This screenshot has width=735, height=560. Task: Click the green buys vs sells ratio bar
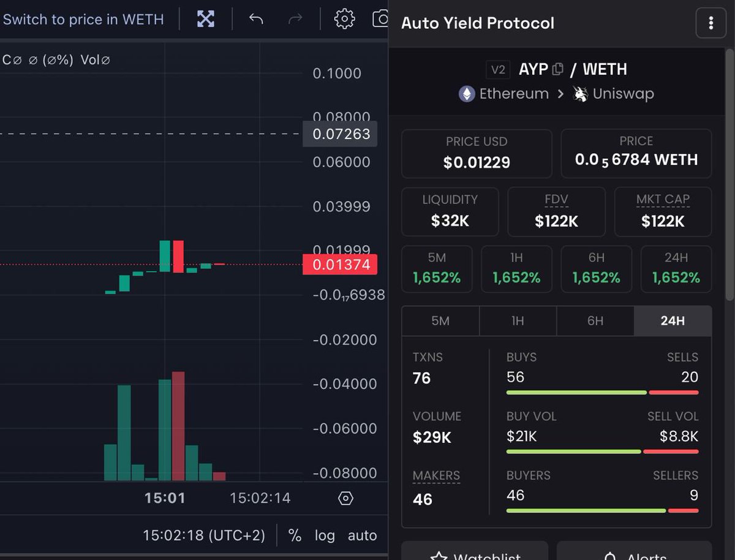576,392
